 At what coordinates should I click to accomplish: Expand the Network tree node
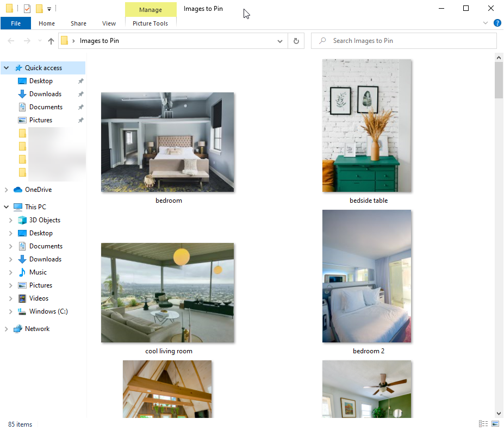pos(6,329)
